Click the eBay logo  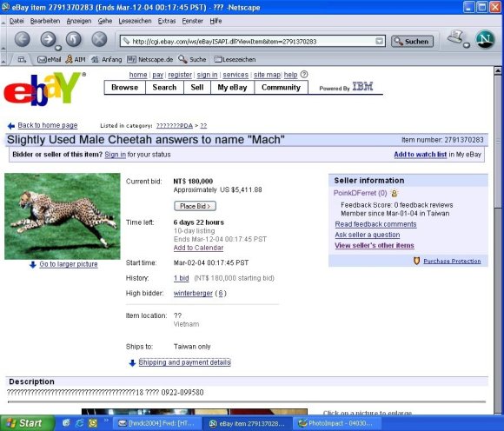pyautogui.click(x=43, y=89)
